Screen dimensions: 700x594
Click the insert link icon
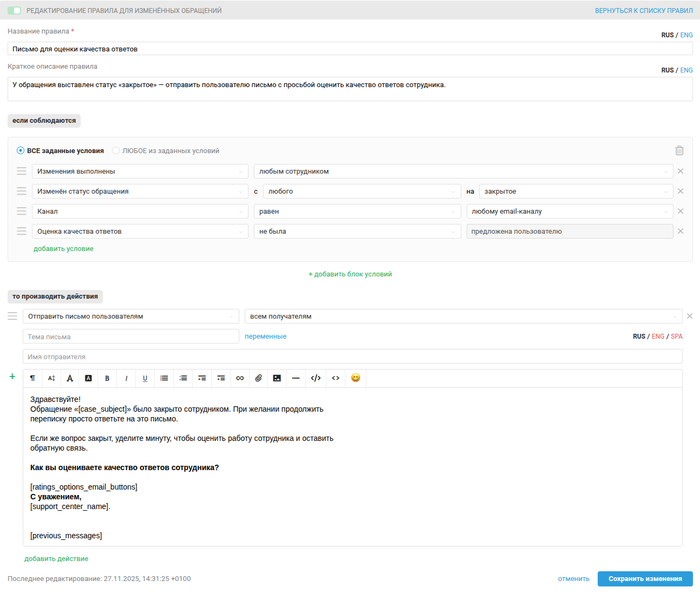240,378
